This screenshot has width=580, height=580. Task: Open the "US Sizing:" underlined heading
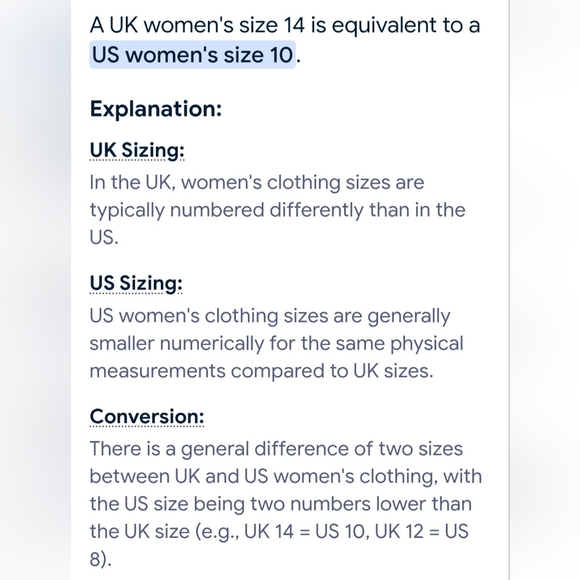(x=136, y=284)
